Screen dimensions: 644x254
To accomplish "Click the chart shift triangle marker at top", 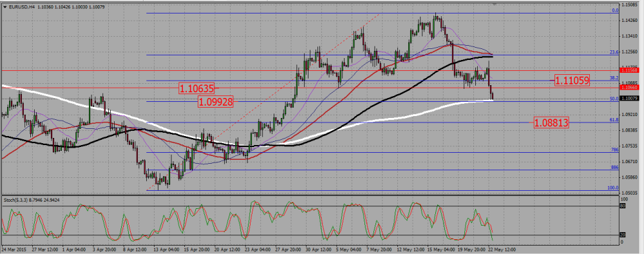I will point(495,3).
